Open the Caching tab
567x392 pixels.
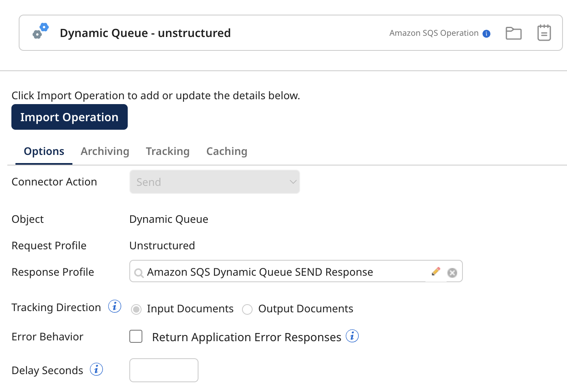coord(227,151)
